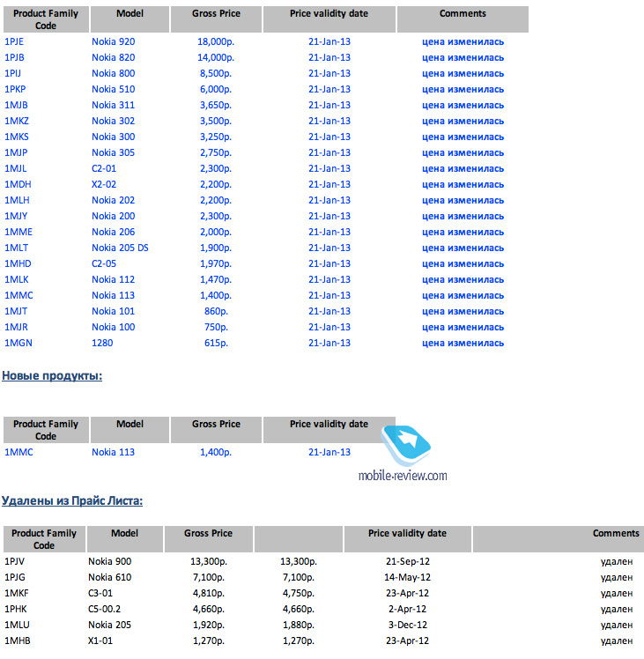
Task: Select the 4,810p. gross price
Action: click(209, 594)
